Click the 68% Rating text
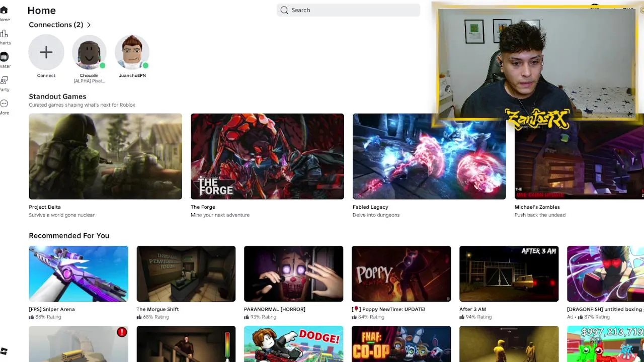644x362 pixels. coord(155,317)
